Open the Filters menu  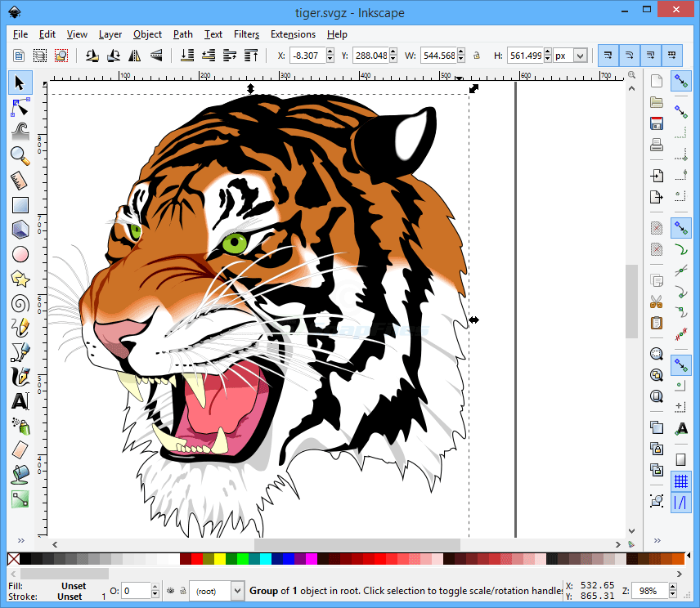[x=246, y=34]
